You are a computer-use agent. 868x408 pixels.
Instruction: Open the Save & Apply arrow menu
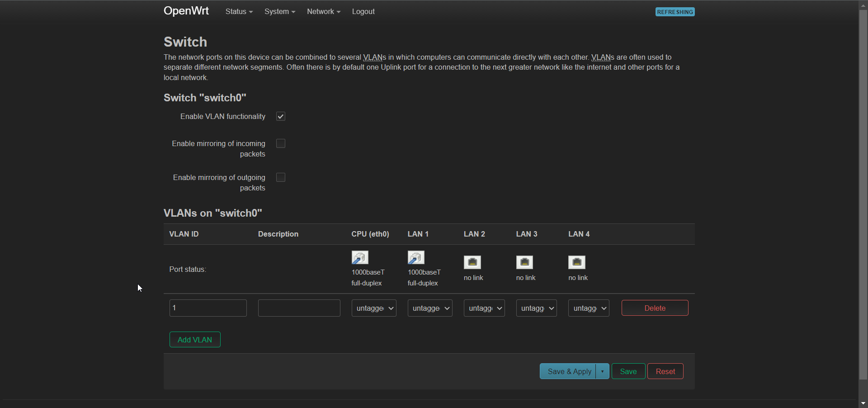pyautogui.click(x=603, y=371)
